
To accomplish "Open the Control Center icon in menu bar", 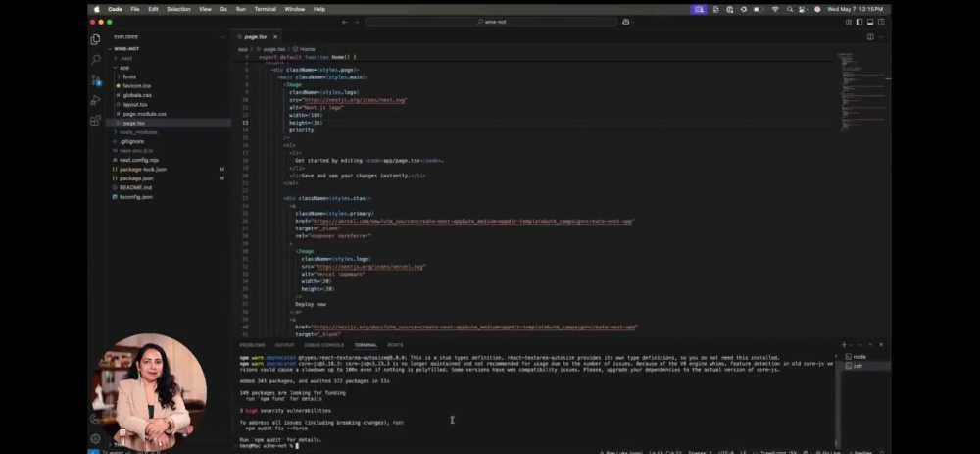I will pos(804,9).
